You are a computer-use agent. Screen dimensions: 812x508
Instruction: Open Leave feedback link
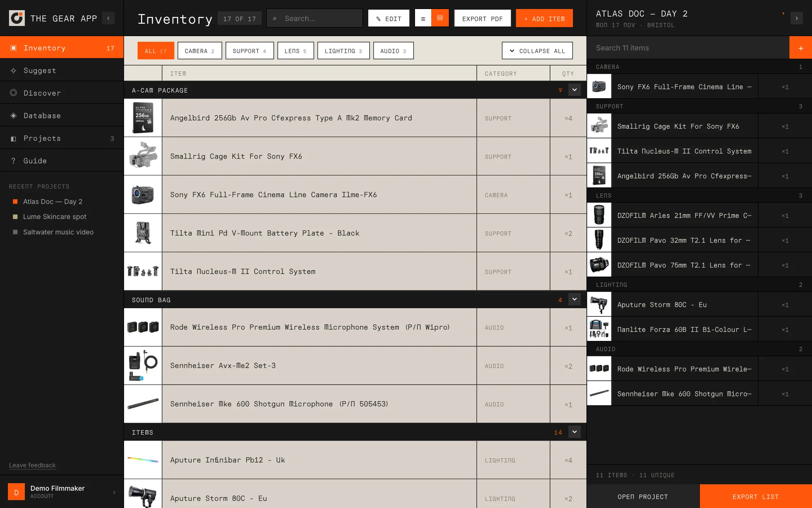tap(32, 465)
